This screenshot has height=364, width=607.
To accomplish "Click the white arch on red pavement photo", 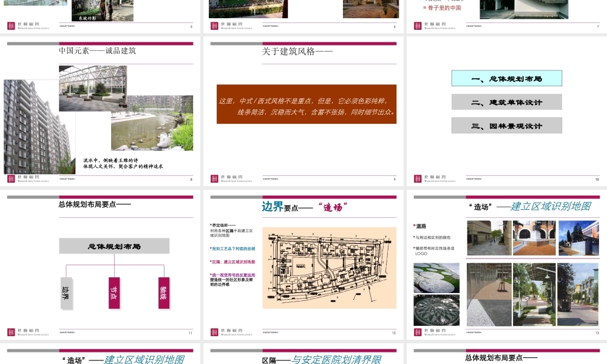I will click(534, 238).
